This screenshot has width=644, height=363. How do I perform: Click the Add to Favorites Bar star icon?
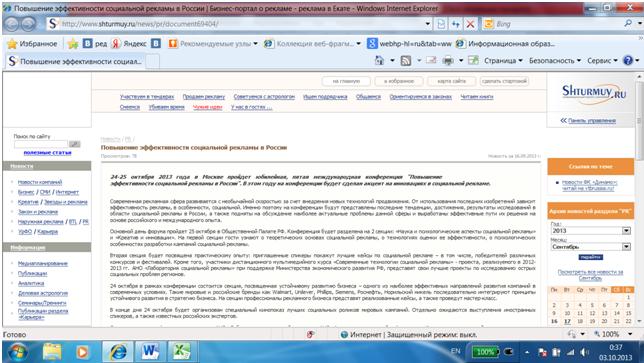click(x=73, y=44)
